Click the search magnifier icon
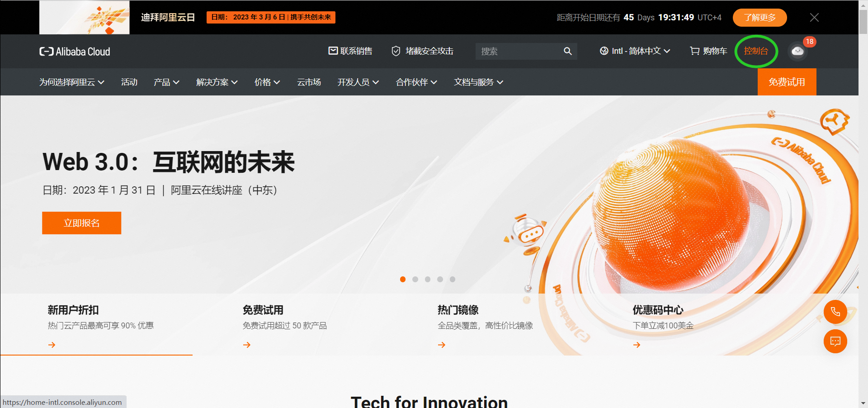 (568, 51)
